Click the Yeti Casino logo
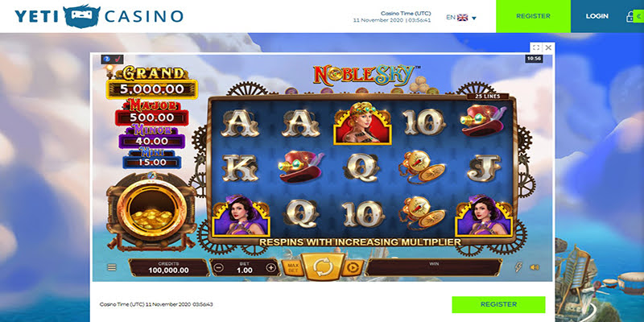Viewport: 644px width, 322px height. coord(99,16)
